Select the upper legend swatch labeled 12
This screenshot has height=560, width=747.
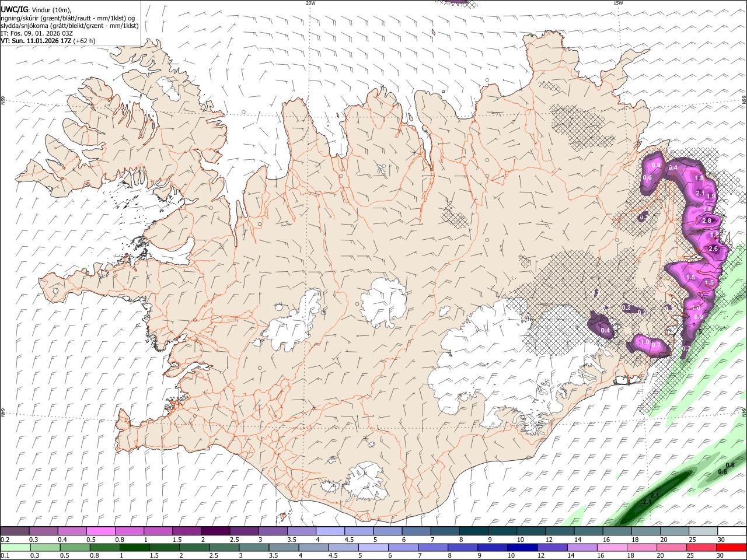[560, 531]
